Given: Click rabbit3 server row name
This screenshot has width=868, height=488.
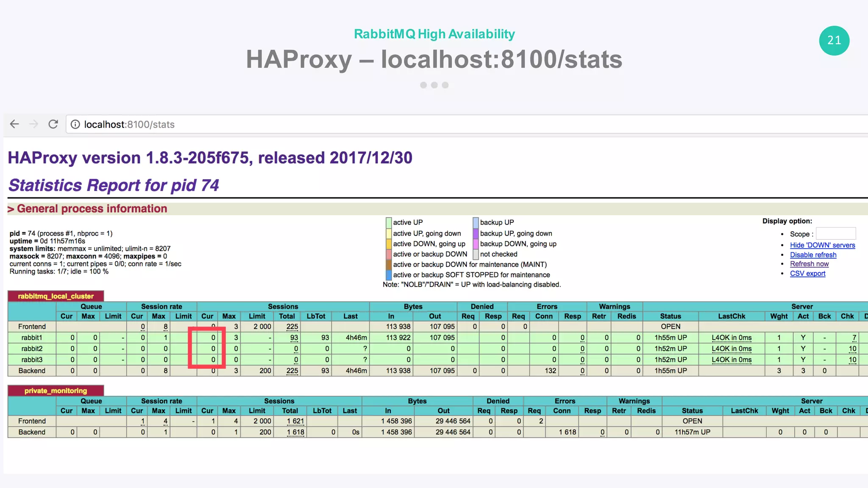Looking at the screenshot, I should click(32, 360).
